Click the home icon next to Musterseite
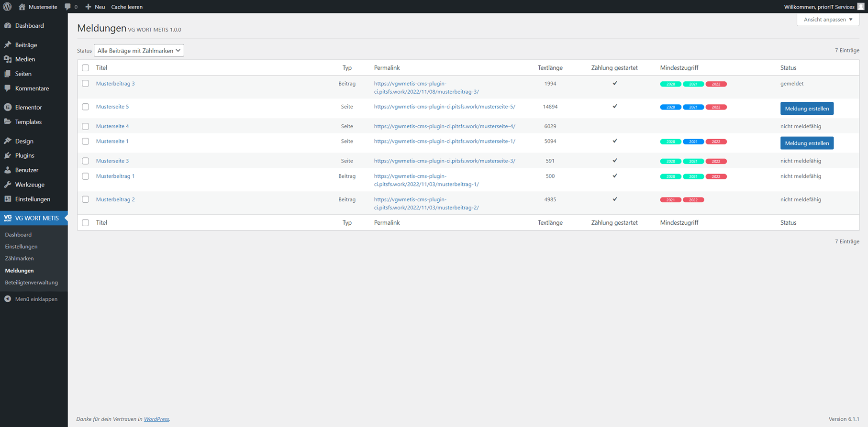This screenshot has height=427, width=868. click(x=22, y=7)
